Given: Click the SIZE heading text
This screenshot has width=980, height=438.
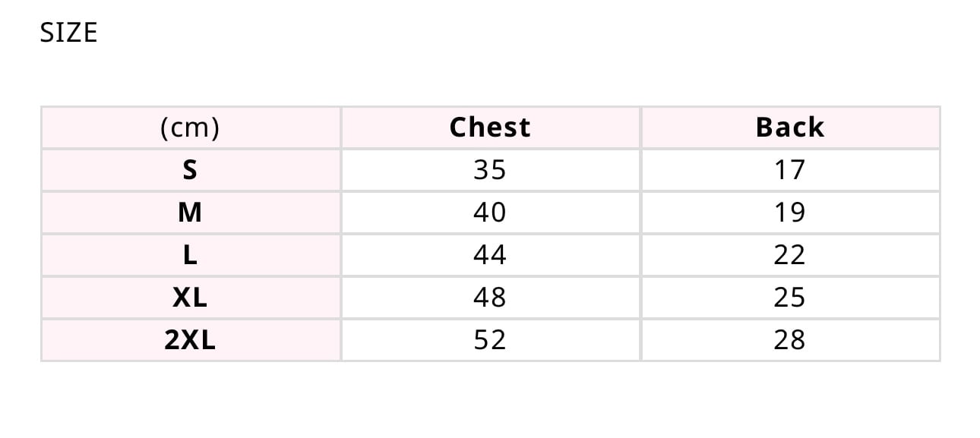Looking at the screenshot, I should coord(68,33).
